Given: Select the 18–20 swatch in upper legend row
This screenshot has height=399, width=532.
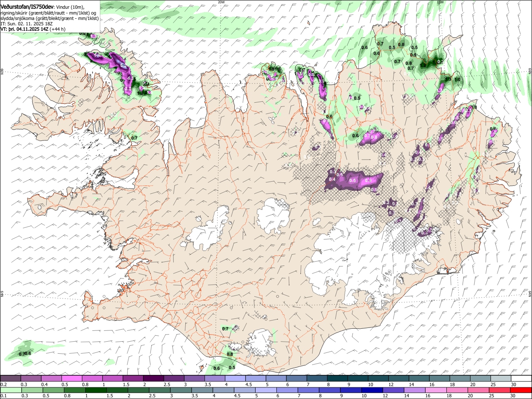Looking at the screenshot, I should pyautogui.click(x=460, y=379).
